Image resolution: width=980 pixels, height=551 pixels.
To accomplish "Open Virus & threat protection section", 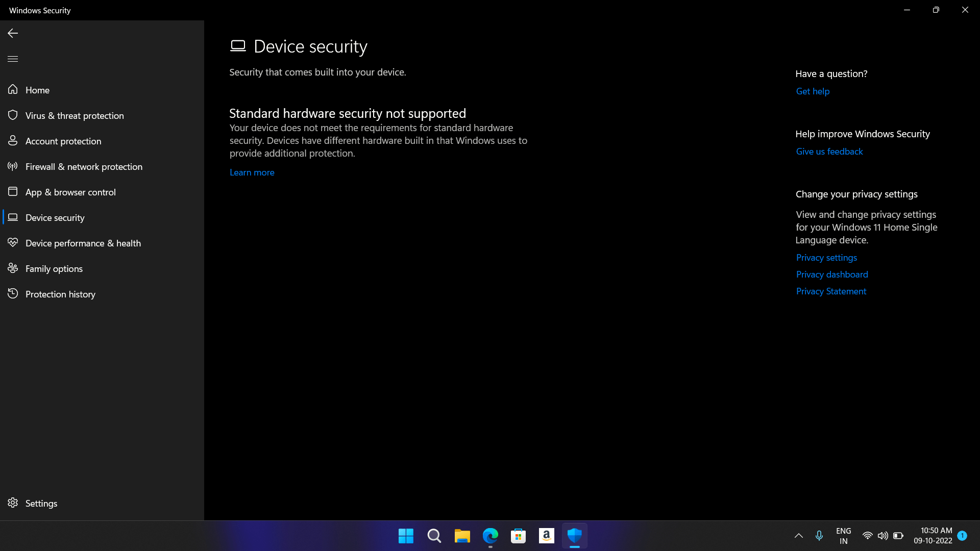I will pos(75,115).
